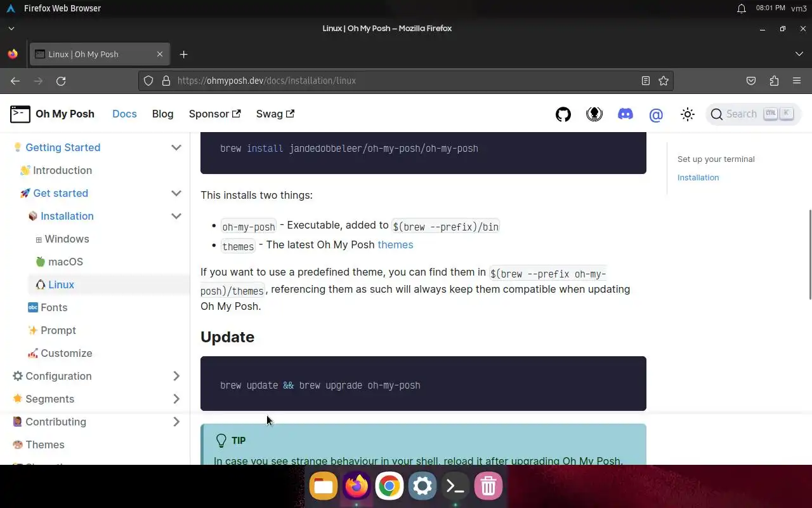Click the Search docs field
Viewport: 812px width, 508px height.
(x=753, y=114)
